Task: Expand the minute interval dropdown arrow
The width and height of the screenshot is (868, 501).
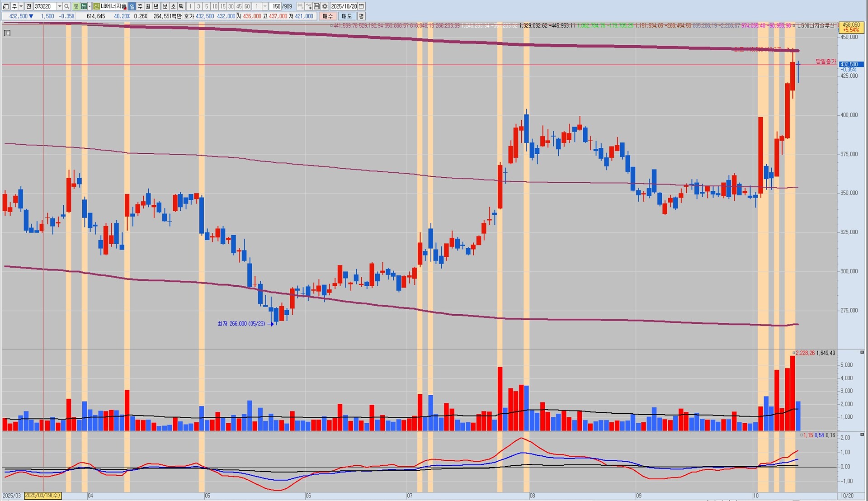Action: click(265, 6)
